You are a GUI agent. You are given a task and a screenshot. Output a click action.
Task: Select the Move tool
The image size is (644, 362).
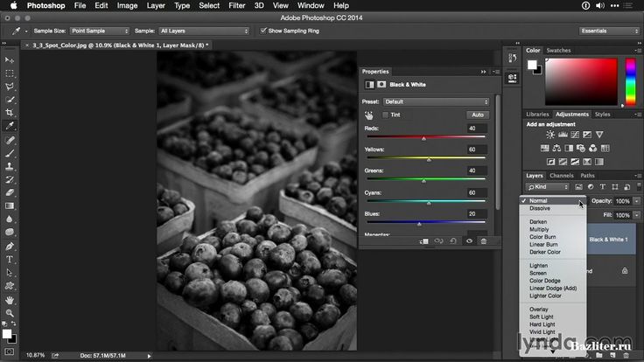pyautogui.click(x=10, y=60)
